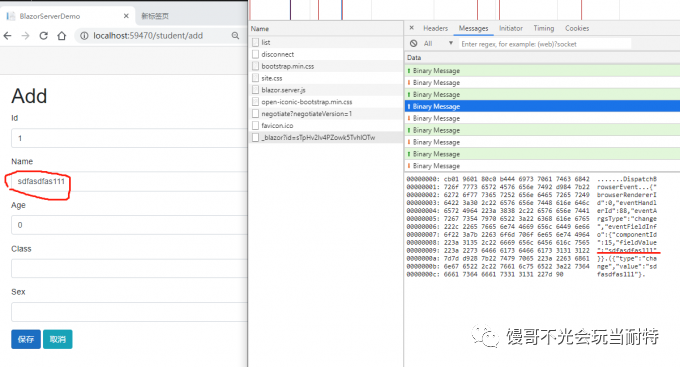Click the Id input field
This screenshot has width=680, height=367.
click(129, 138)
